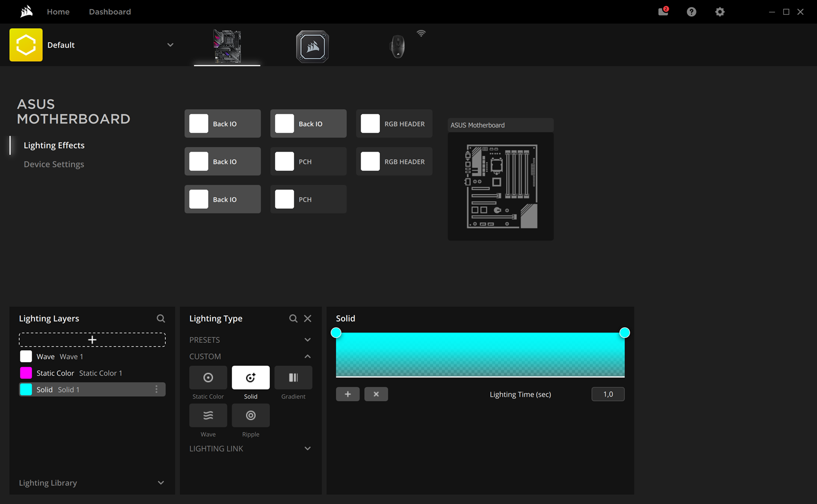The image size is (817, 504).
Task: Select the wireless mouse device icon
Action: coord(398,46)
